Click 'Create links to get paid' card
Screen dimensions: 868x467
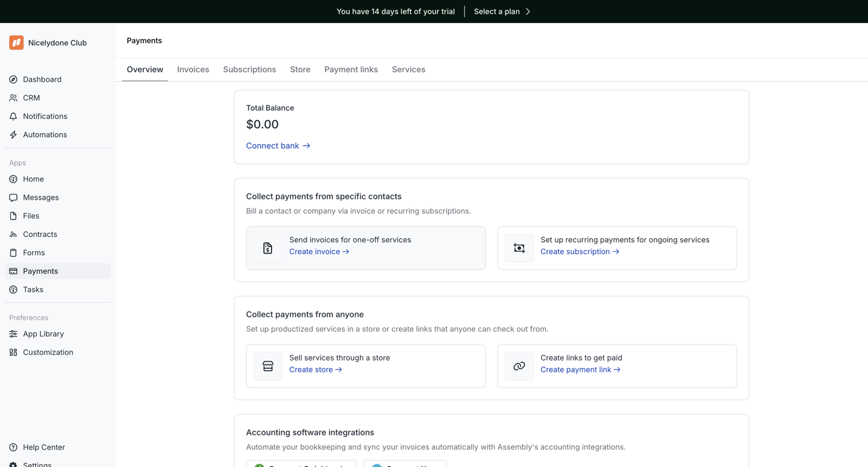pyautogui.click(x=617, y=366)
